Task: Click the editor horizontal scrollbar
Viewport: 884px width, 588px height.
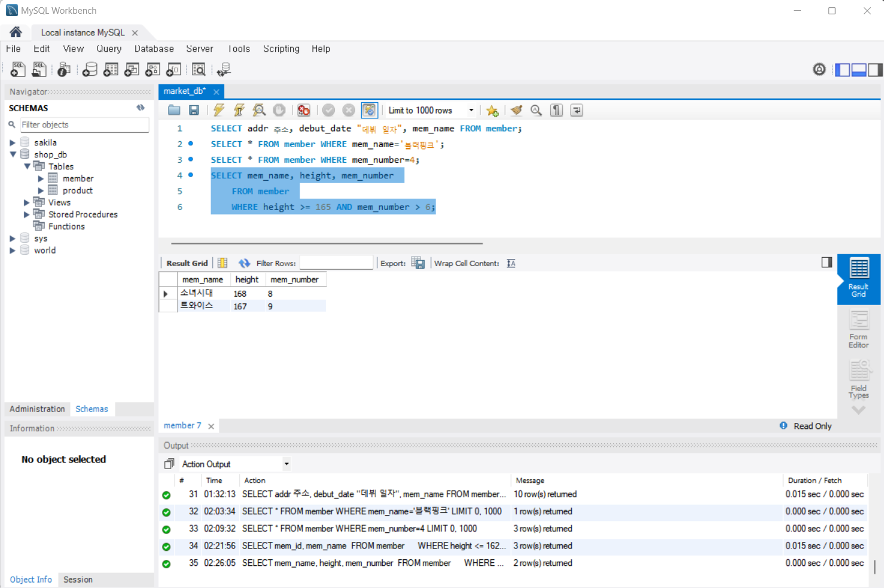Action: [x=327, y=243]
